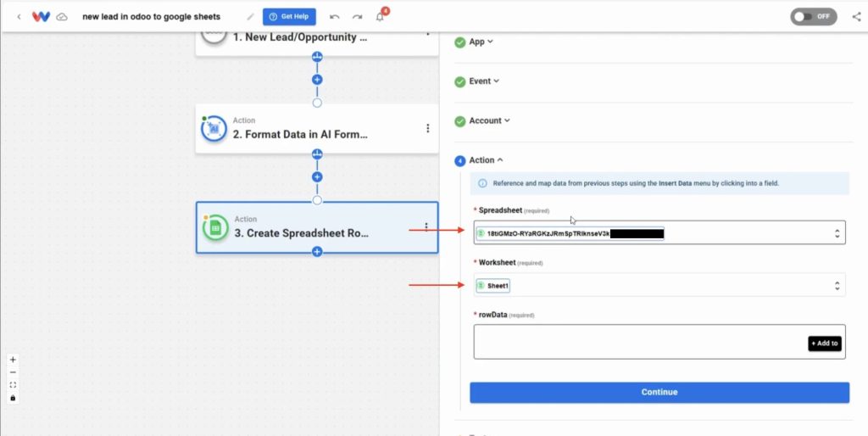Open three-dot menu on Create Spreadsheet Row step

(x=426, y=226)
